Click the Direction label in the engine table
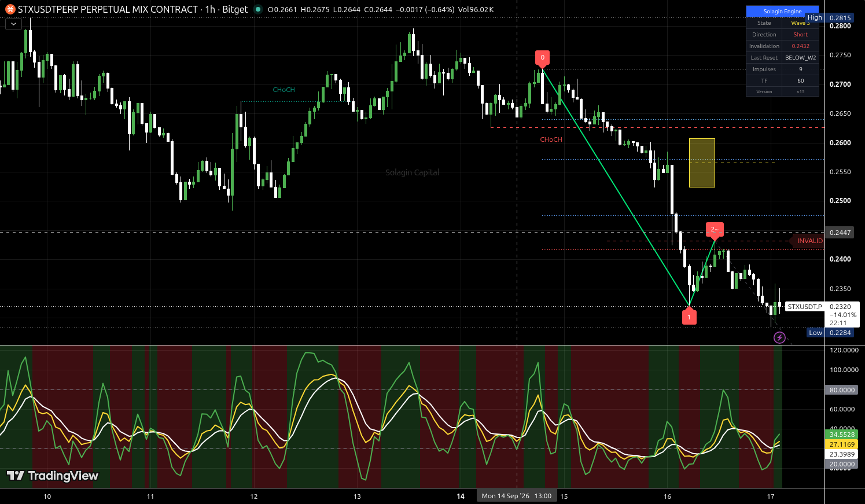865x504 pixels. tap(764, 35)
